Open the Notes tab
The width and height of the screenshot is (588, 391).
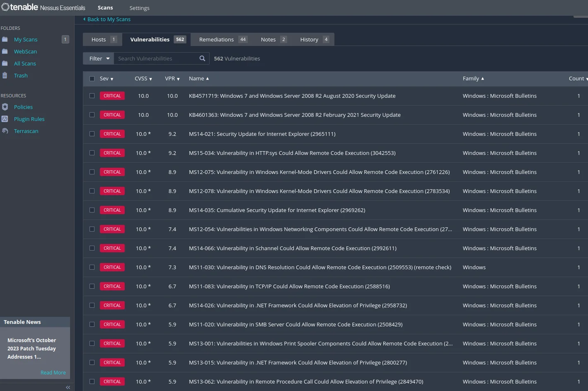(273, 39)
